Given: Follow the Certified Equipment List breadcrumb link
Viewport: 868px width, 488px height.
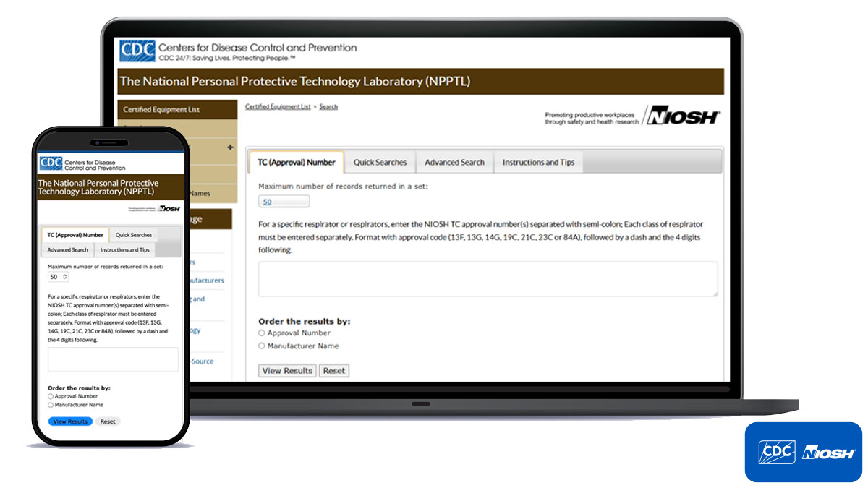Looking at the screenshot, I should pyautogui.click(x=278, y=107).
